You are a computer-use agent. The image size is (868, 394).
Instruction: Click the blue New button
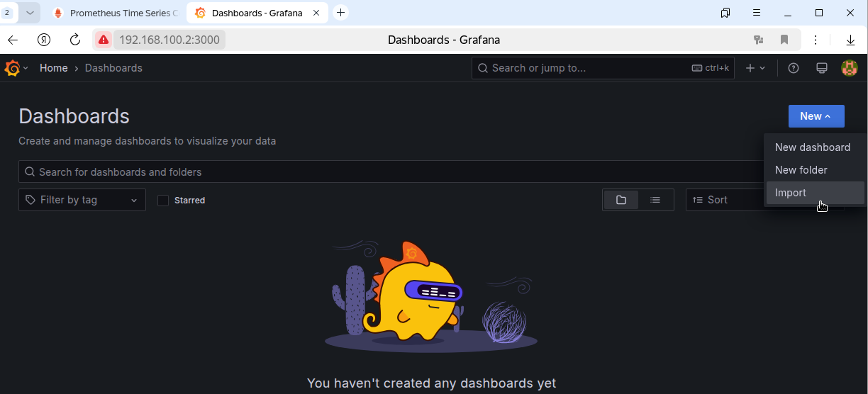click(816, 116)
